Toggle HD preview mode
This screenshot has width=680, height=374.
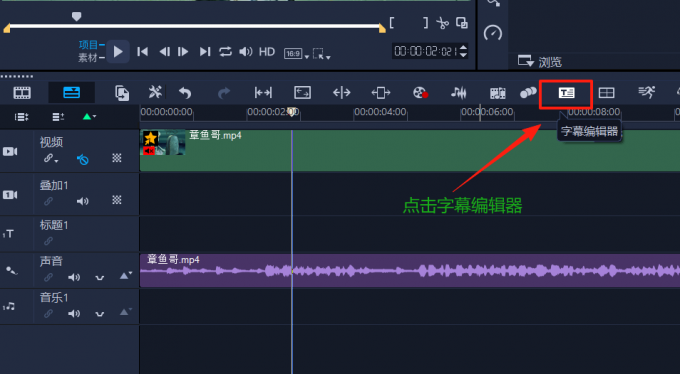(267, 52)
